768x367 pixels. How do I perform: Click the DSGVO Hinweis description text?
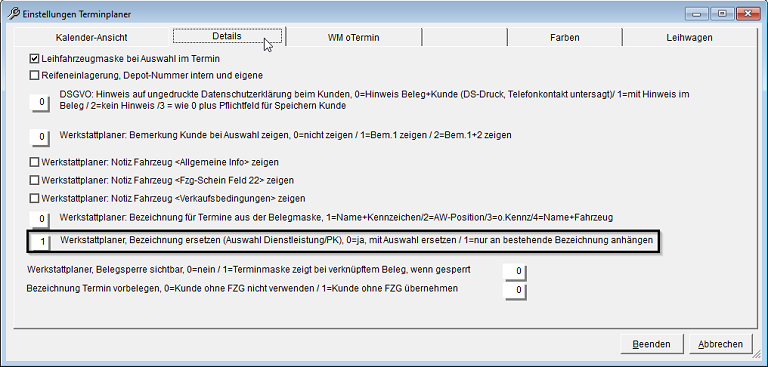coord(374,100)
